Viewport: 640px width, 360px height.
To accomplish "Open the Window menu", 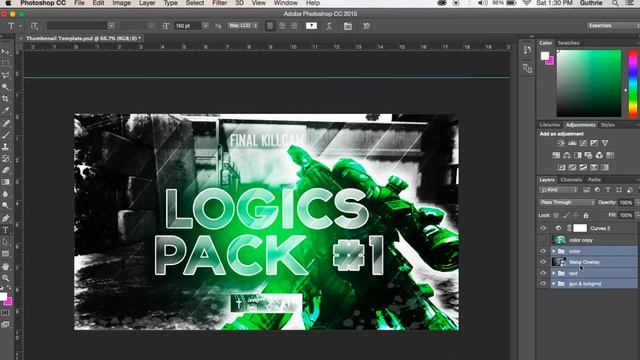I will click(x=285, y=3).
